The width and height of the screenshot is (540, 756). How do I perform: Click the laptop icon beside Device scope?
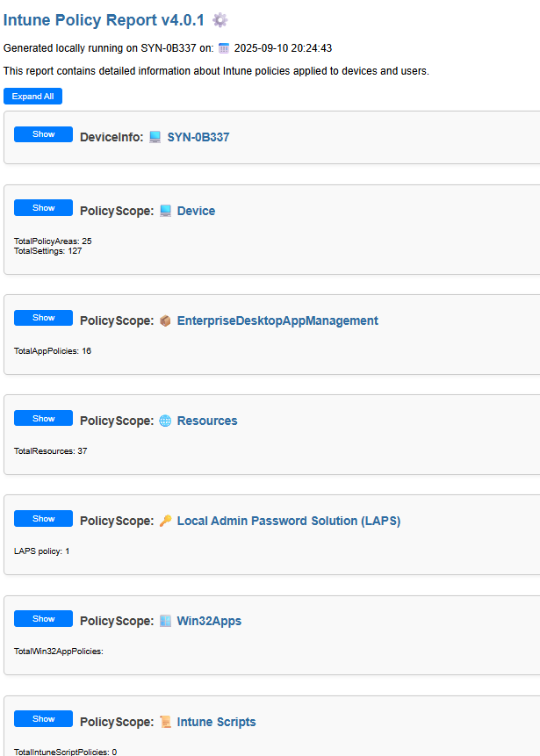[x=165, y=211]
